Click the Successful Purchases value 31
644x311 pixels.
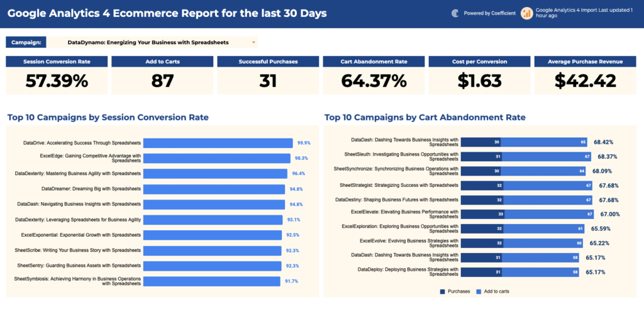(268, 81)
